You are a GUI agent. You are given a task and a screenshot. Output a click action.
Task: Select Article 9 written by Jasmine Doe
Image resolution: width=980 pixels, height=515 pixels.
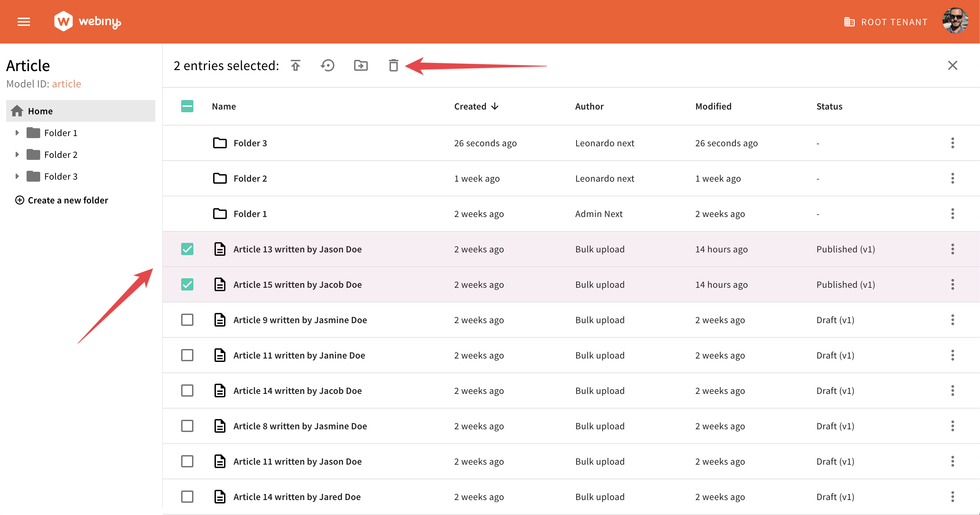pos(187,320)
